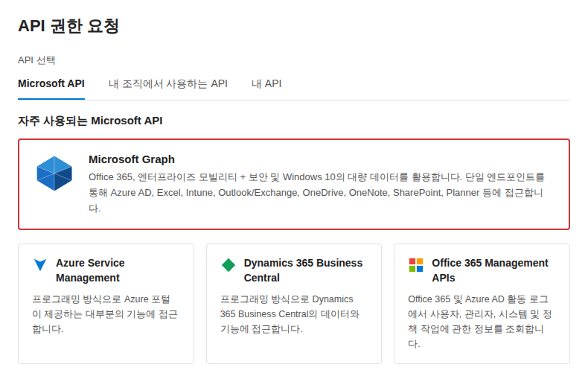Screen dimensions: 588x379
Task: Click the blue underline beneath Microsoft API tab
Action: click(51, 99)
